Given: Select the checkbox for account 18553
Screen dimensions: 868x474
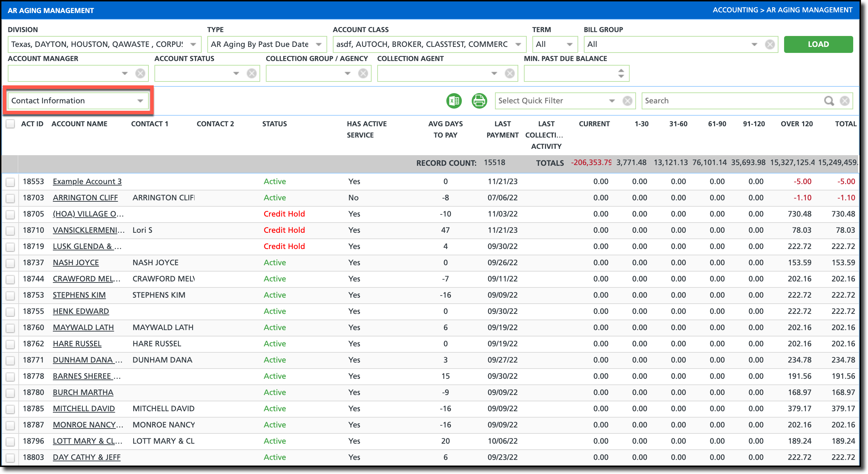Looking at the screenshot, I should (10, 182).
